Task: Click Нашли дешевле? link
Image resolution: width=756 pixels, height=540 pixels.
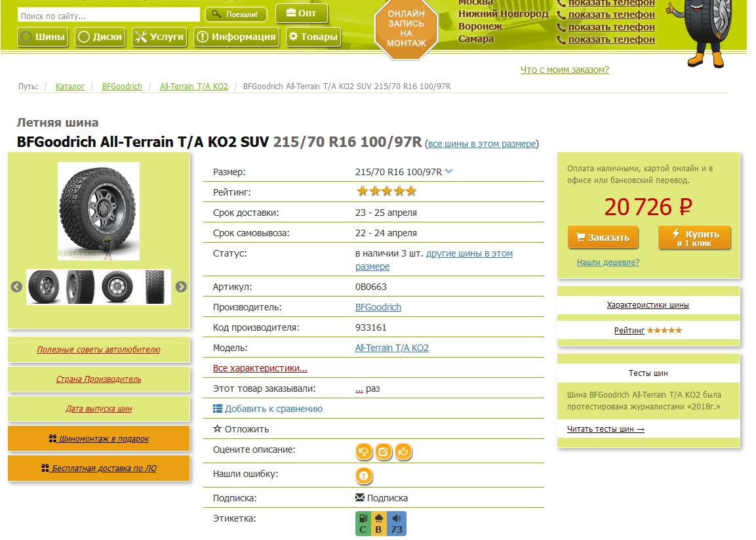Action: coord(608,262)
